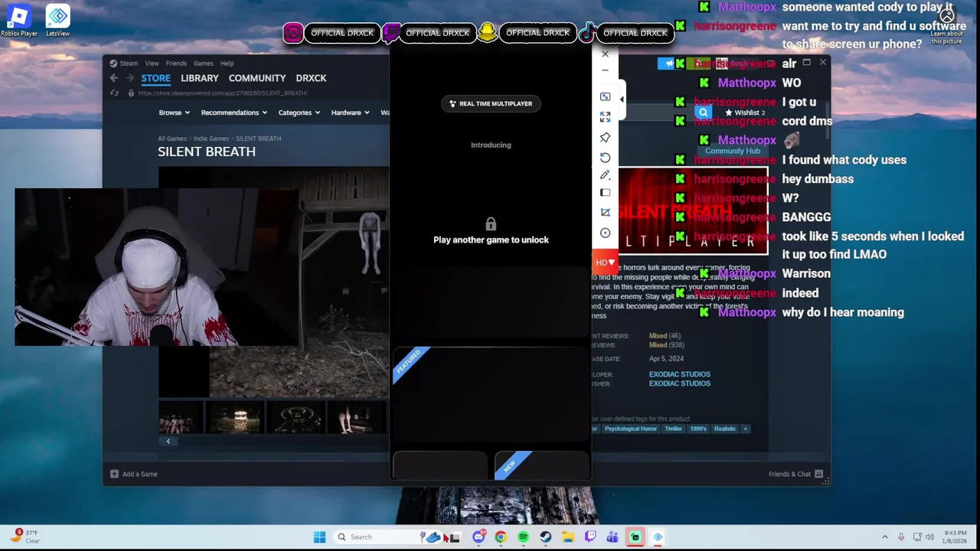Click the whiteboard rectangle icon in LetsView toolbar
The width and height of the screenshot is (980, 551).
[x=605, y=193]
